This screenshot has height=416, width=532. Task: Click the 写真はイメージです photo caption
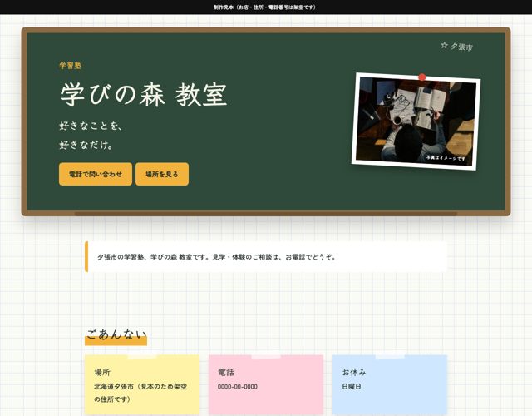tap(446, 158)
